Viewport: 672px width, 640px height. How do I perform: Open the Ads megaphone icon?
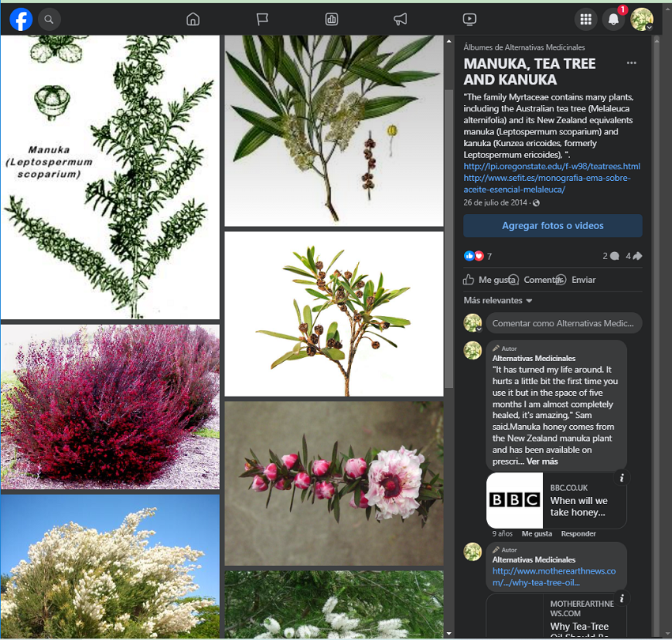pos(400,19)
